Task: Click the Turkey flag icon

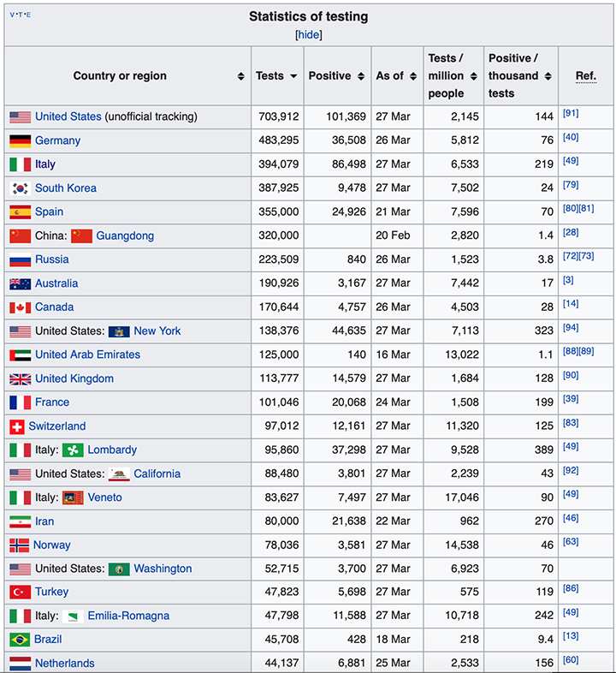Action: (21, 593)
